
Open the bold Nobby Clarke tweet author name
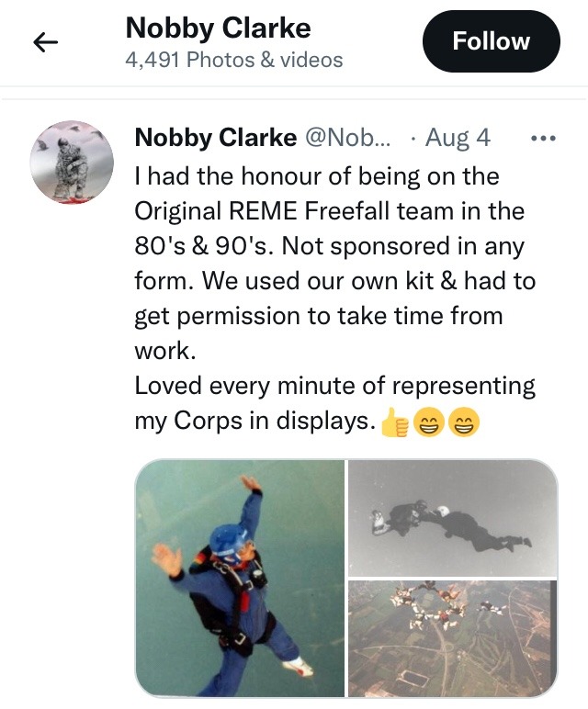[x=215, y=139]
